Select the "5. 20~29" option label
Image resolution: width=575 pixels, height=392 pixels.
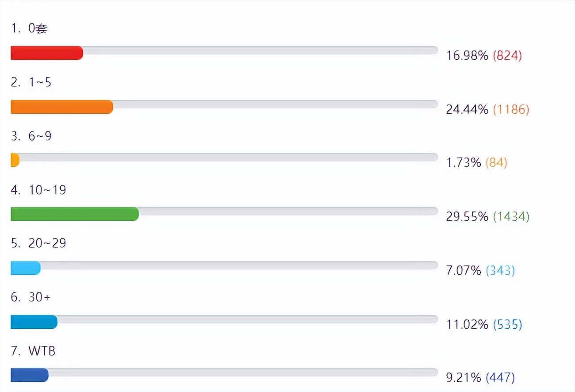[38, 243]
